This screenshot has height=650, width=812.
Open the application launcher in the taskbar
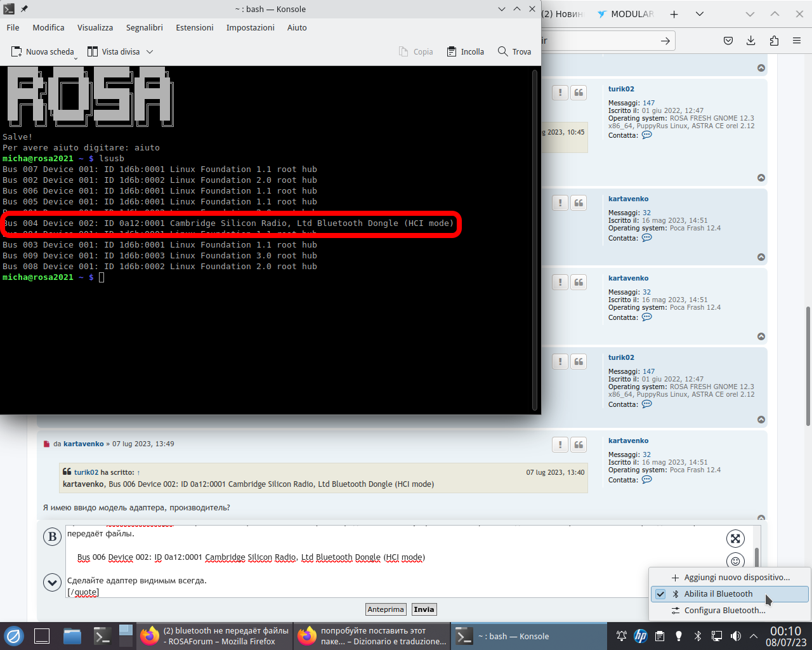(13, 636)
